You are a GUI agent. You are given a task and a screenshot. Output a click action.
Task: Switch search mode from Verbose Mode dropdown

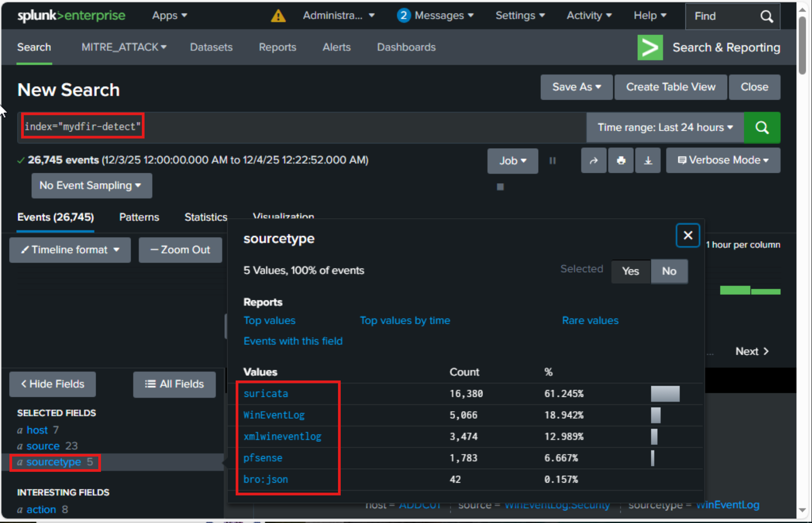[x=723, y=160]
